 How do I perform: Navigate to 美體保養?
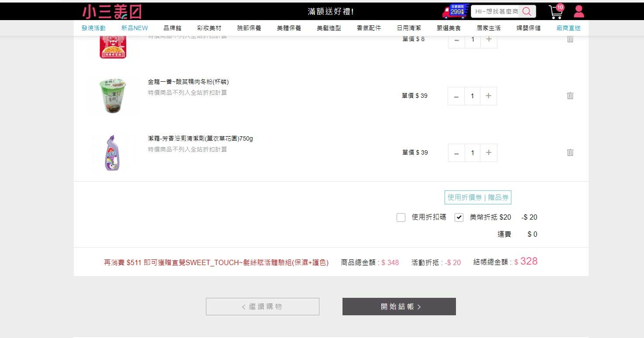(x=289, y=28)
